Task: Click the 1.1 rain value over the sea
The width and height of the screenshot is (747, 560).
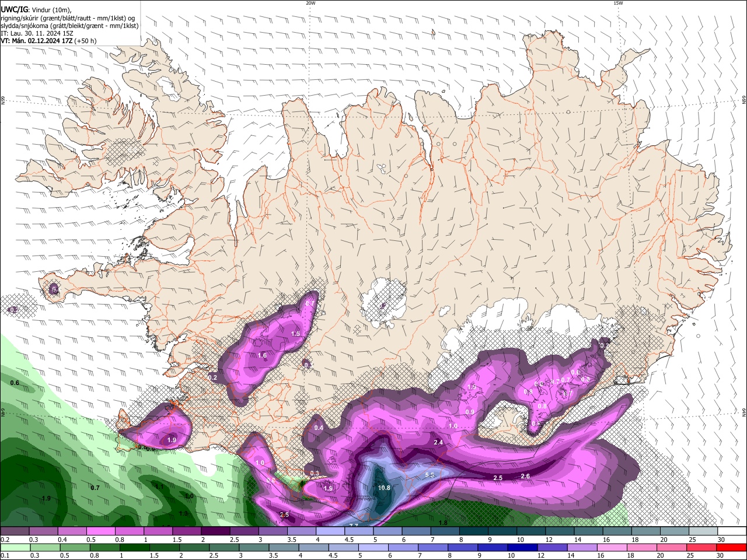Action: point(159,486)
